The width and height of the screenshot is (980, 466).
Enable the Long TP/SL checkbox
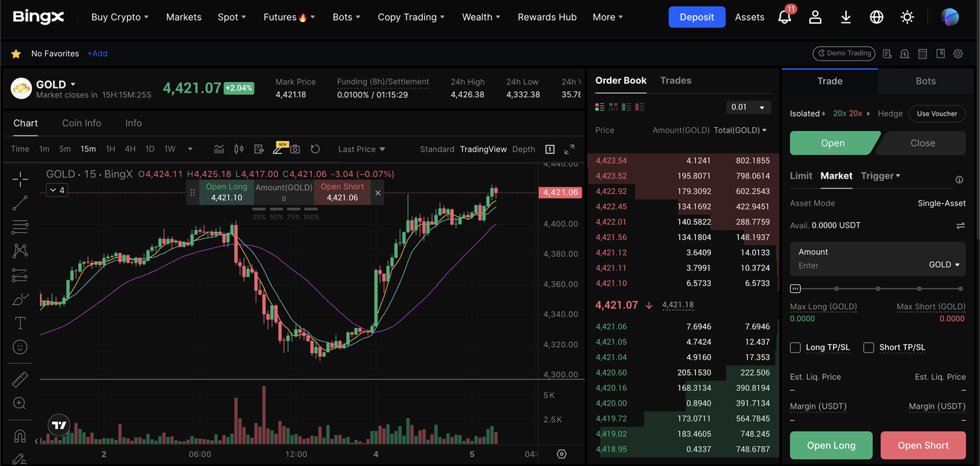pyautogui.click(x=795, y=347)
